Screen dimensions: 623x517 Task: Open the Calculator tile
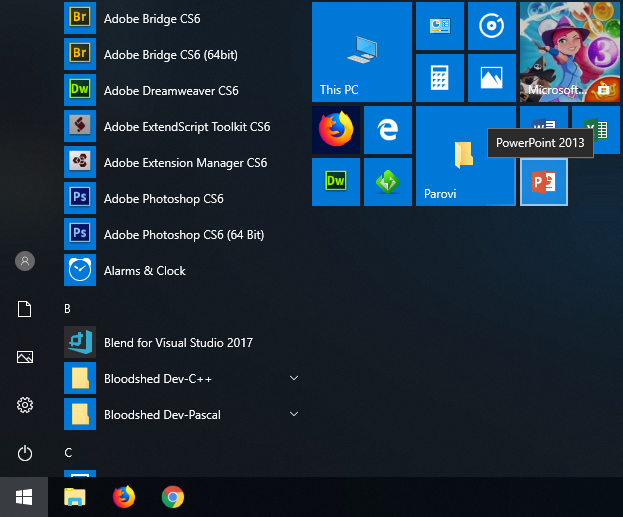pyautogui.click(x=440, y=78)
